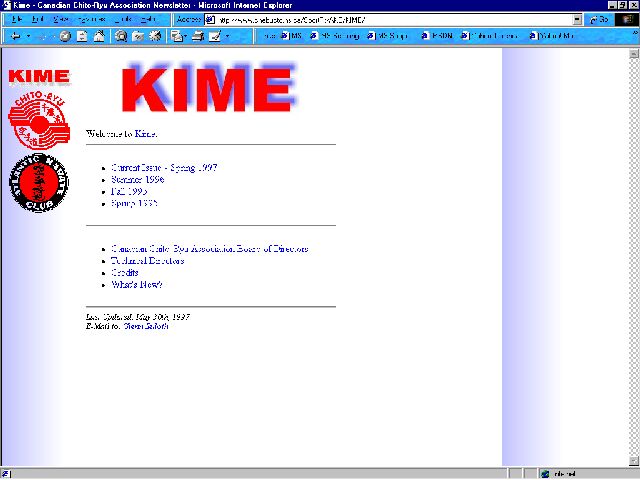
Task: Follow the What's New? link
Action: coord(136,284)
